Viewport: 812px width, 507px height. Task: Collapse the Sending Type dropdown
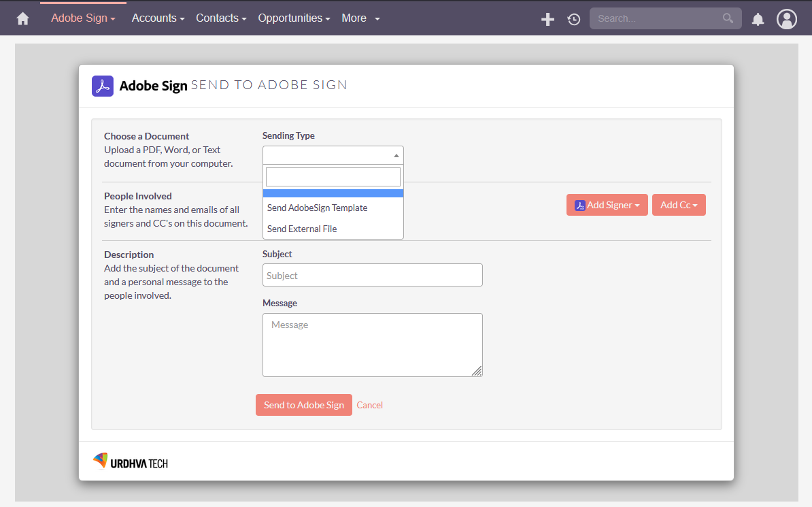(x=396, y=154)
